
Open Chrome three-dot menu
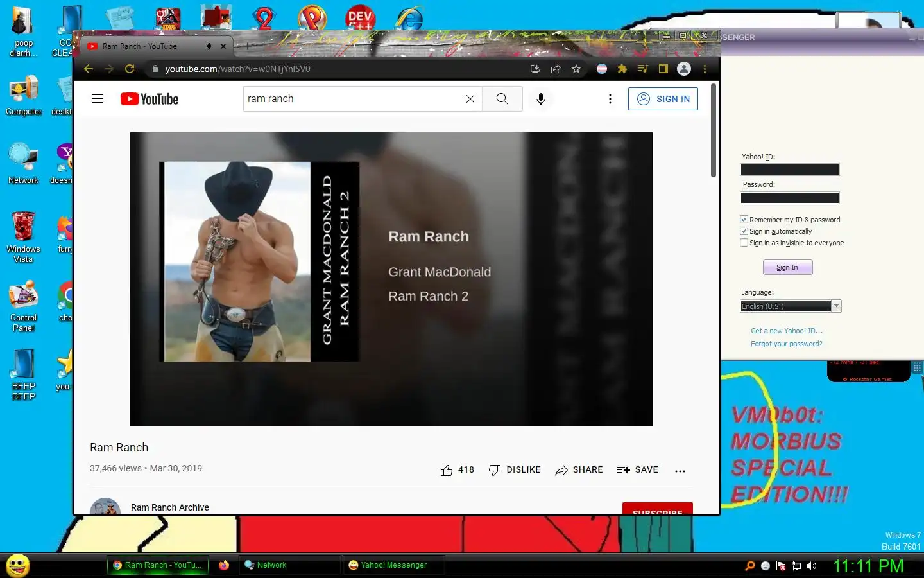pyautogui.click(x=705, y=69)
